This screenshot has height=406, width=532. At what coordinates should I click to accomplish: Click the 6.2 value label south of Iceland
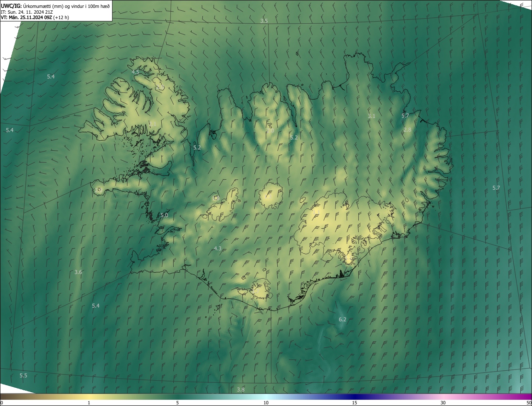[342, 319]
